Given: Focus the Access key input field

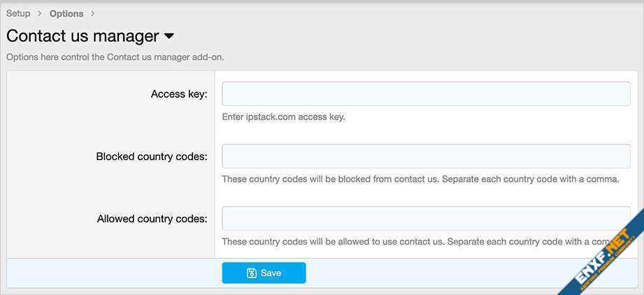Looking at the screenshot, I should coord(426,94).
